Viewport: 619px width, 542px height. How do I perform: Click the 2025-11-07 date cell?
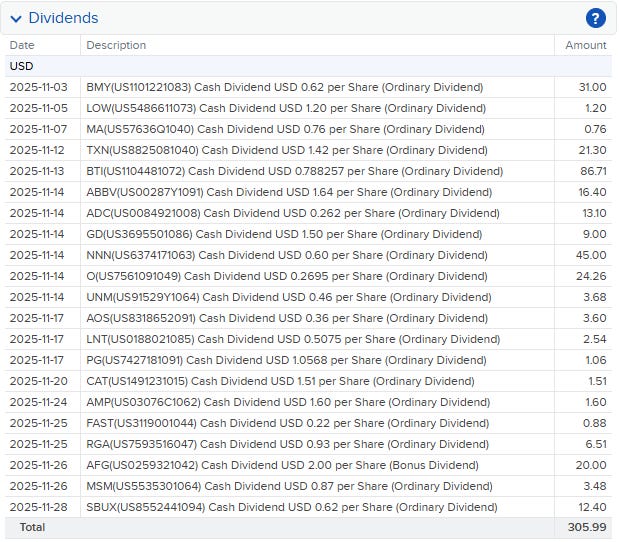38,129
